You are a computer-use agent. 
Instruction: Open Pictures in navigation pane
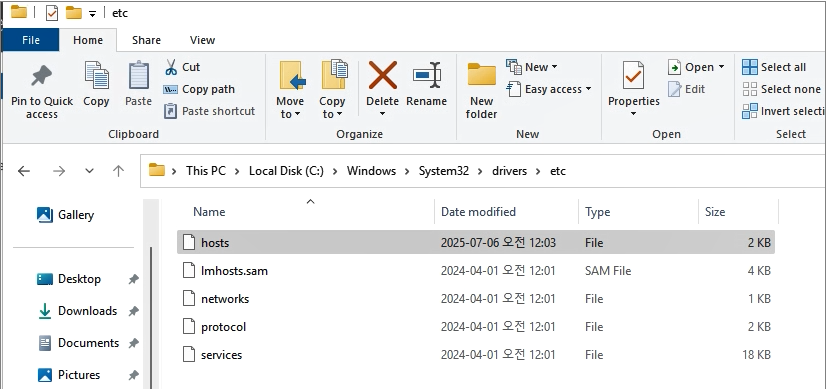tap(68, 375)
